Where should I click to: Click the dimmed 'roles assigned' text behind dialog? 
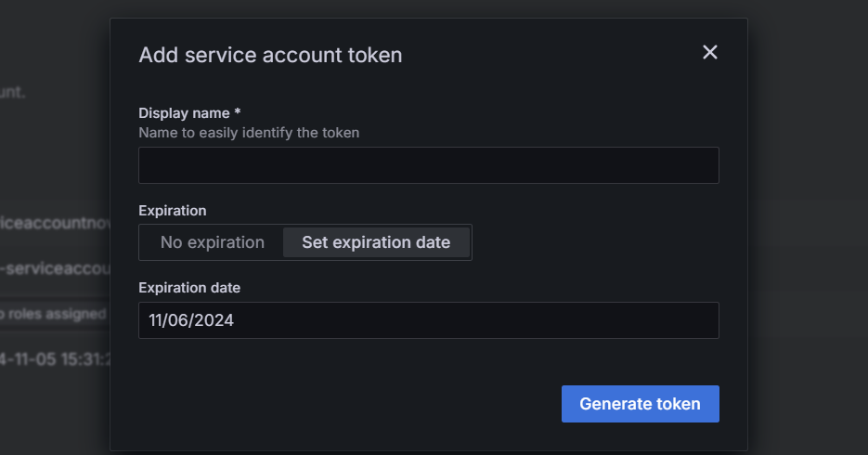(x=56, y=315)
